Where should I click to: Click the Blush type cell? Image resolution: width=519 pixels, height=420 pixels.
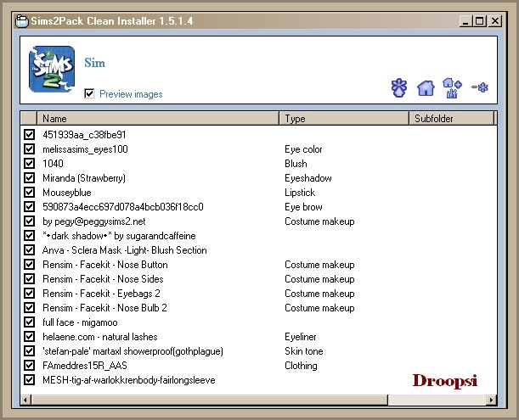(296, 164)
